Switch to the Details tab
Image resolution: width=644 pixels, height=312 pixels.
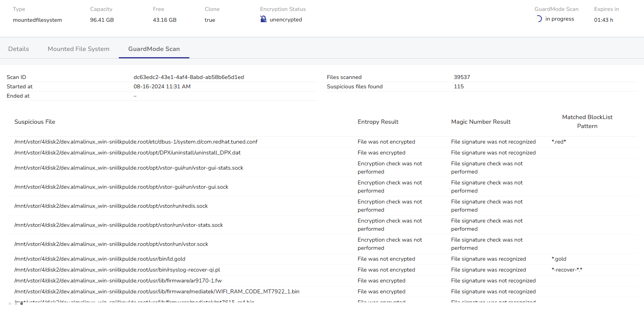pos(19,49)
